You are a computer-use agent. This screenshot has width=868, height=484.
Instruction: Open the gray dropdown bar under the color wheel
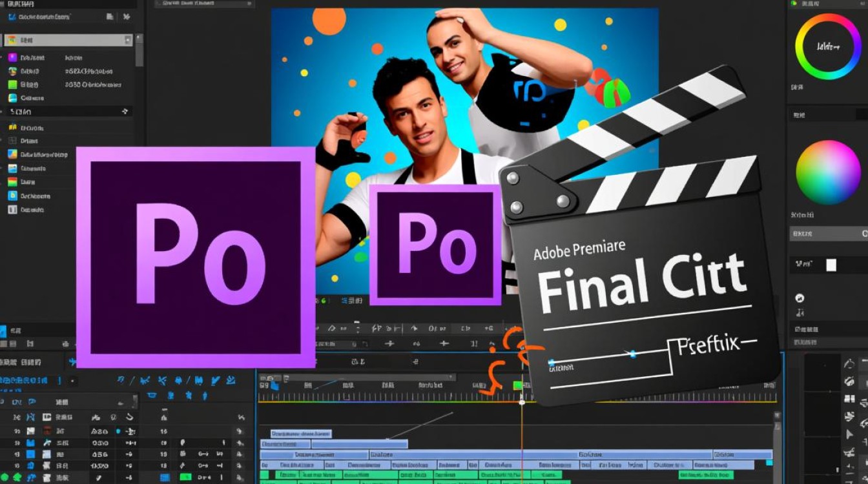(829, 234)
